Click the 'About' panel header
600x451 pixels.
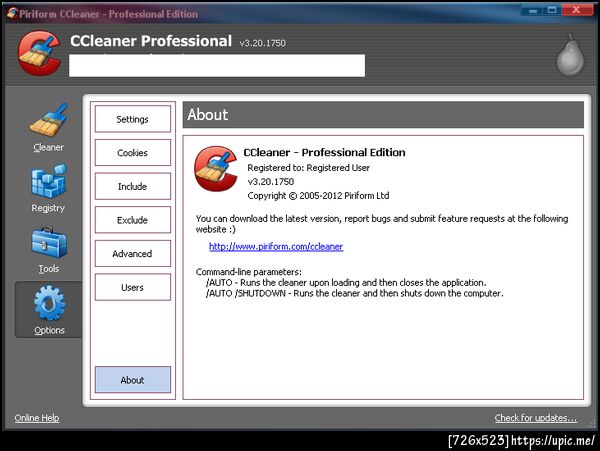383,115
